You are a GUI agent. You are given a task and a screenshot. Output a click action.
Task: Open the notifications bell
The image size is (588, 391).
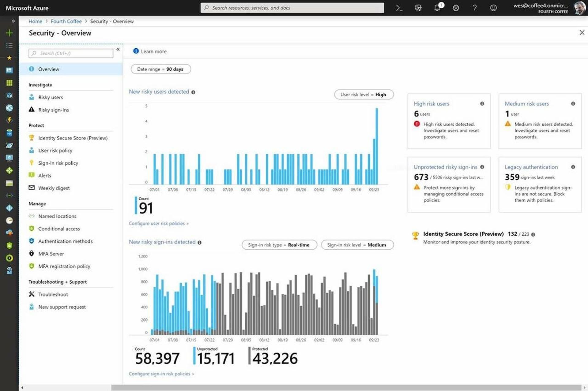pyautogui.click(x=437, y=8)
